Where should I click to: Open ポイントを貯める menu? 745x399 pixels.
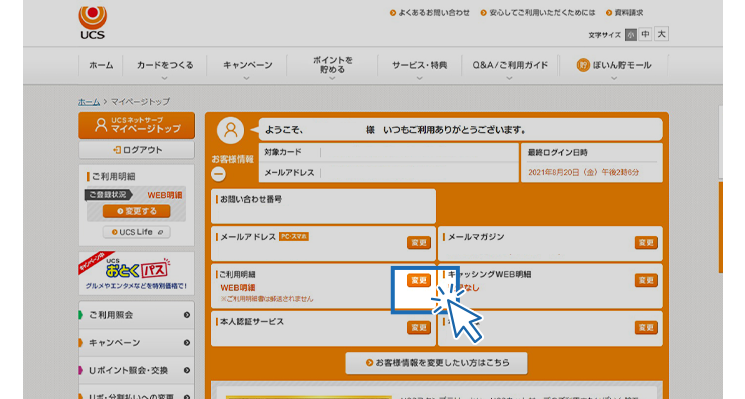click(333, 66)
